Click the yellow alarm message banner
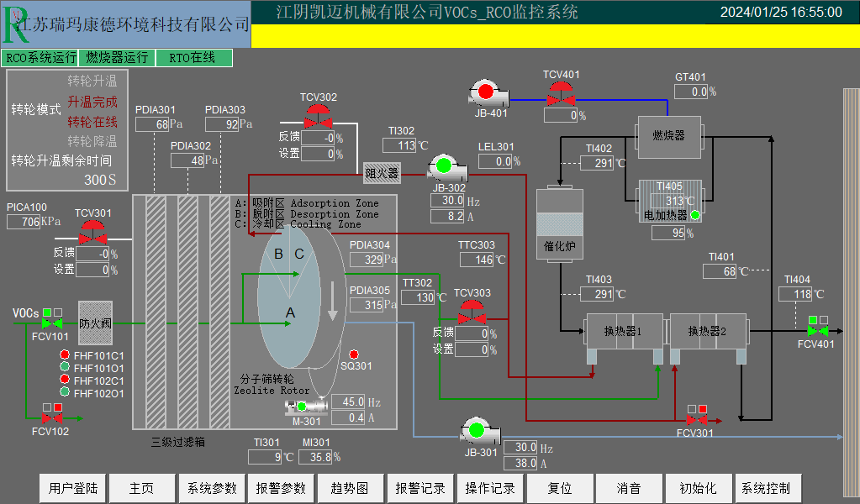The height and width of the screenshot is (504, 860). coord(555,36)
